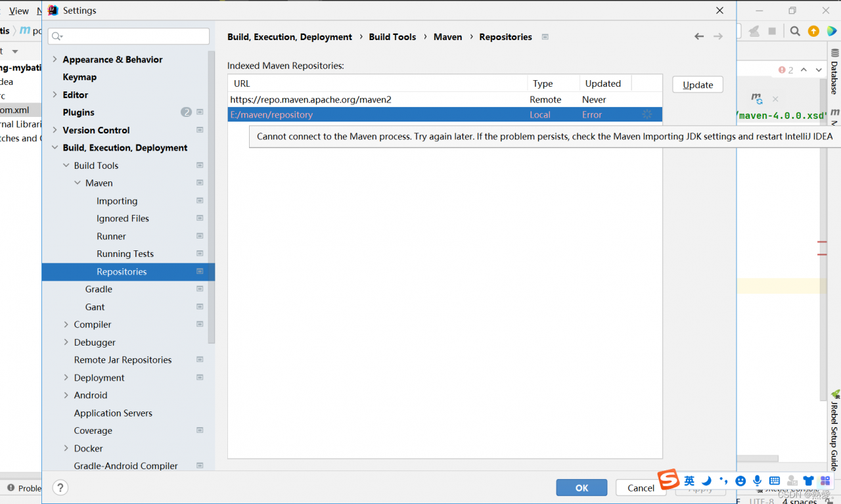Screen dimensions: 841x504
Task: Click the Sogou input method logo
Action: (x=669, y=480)
